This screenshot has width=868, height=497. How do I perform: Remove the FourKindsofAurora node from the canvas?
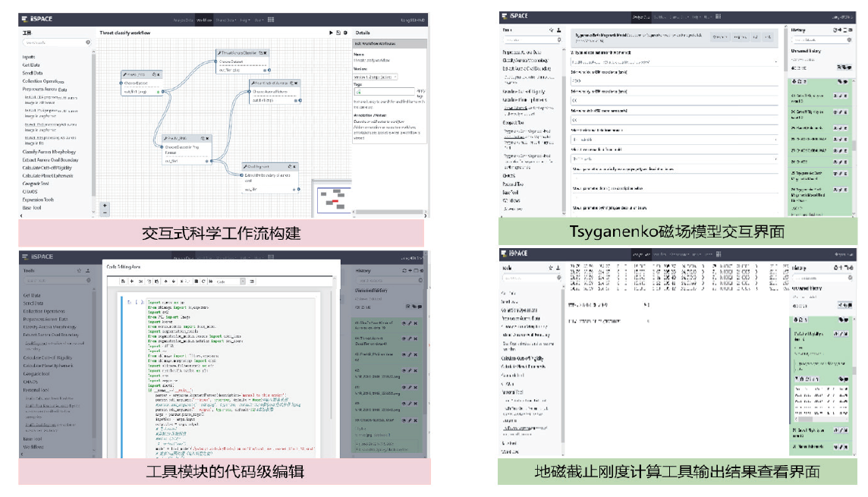(x=296, y=83)
